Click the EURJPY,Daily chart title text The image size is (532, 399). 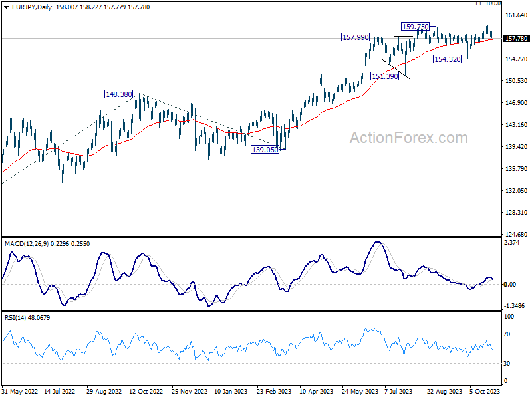(x=31, y=7)
